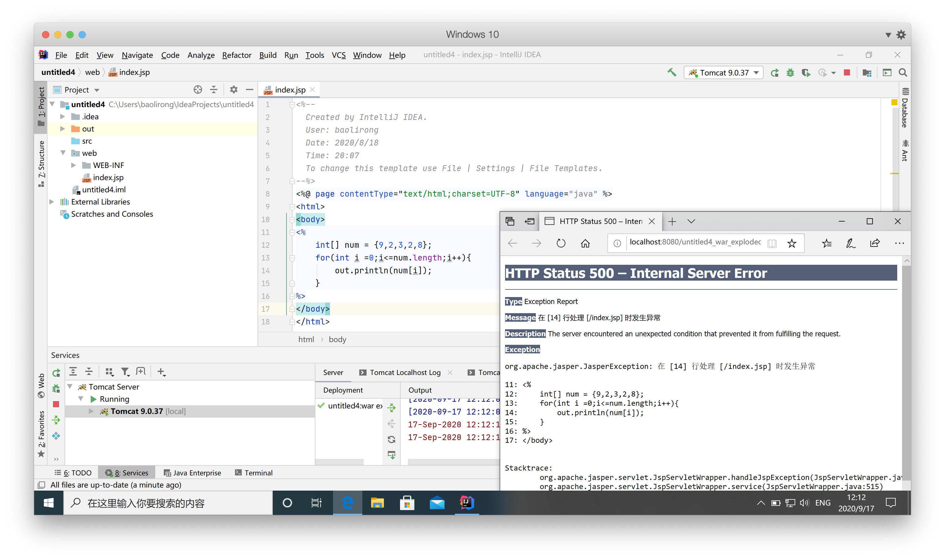Viewport: 945px width, 560px height.
Task: Hide the Project panel with minus icon
Action: pyautogui.click(x=249, y=89)
